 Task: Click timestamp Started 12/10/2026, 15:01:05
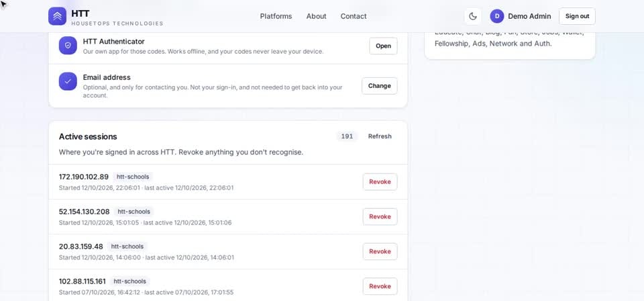click(x=99, y=223)
